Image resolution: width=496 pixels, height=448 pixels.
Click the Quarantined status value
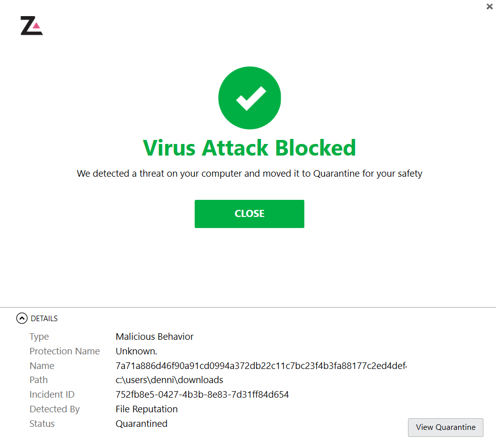click(x=141, y=424)
